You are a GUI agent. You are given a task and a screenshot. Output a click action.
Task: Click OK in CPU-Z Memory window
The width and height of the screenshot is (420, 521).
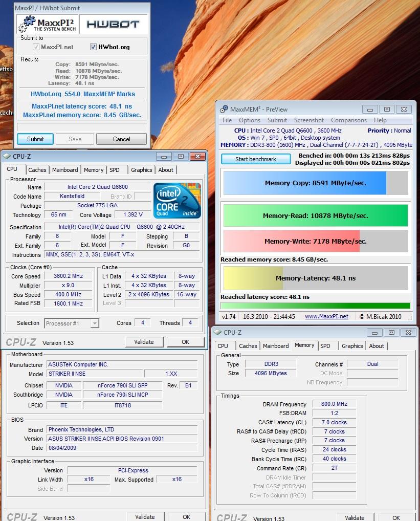click(396, 517)
